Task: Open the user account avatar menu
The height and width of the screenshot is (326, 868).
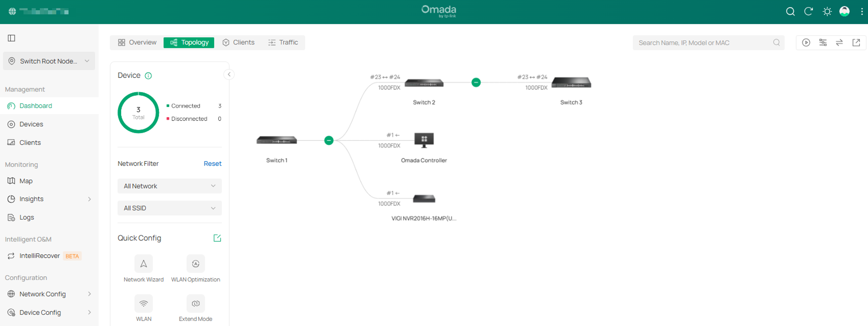Action: point(844,11)
